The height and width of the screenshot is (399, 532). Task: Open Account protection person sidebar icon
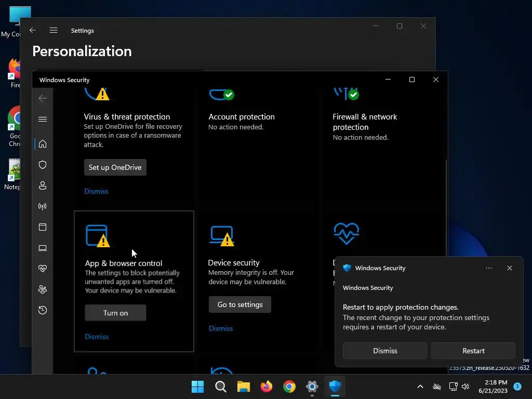(x=43, y=185)
